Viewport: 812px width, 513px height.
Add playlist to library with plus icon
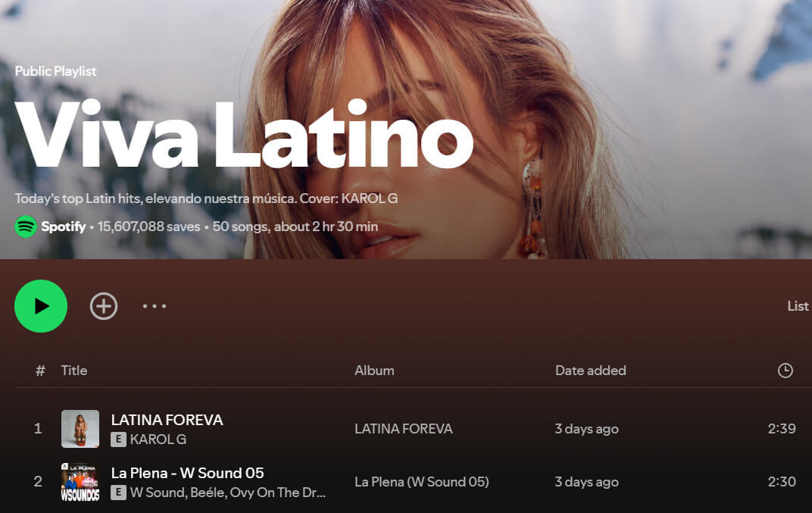click(x=104, y=306)
